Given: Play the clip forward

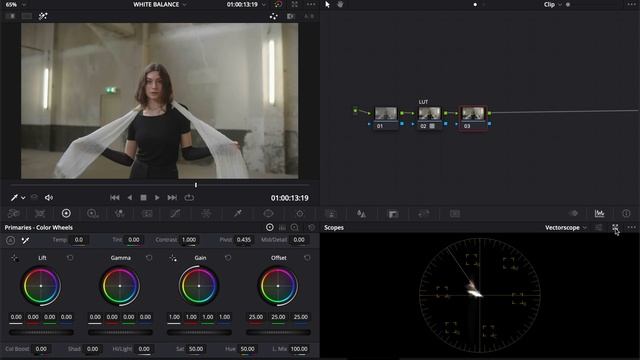Looking at the screenshot, I should 157,198.
